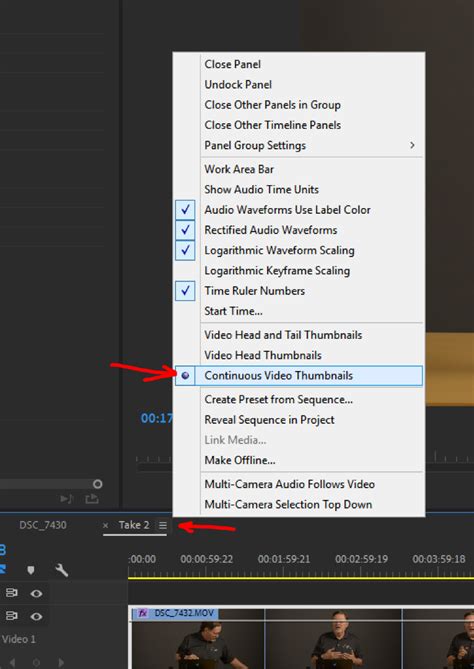474x669 pixels.
Task: Toggle eye output for the DSC_7432.MOV track
Action: pyautogui.click(x=36, y=617)
